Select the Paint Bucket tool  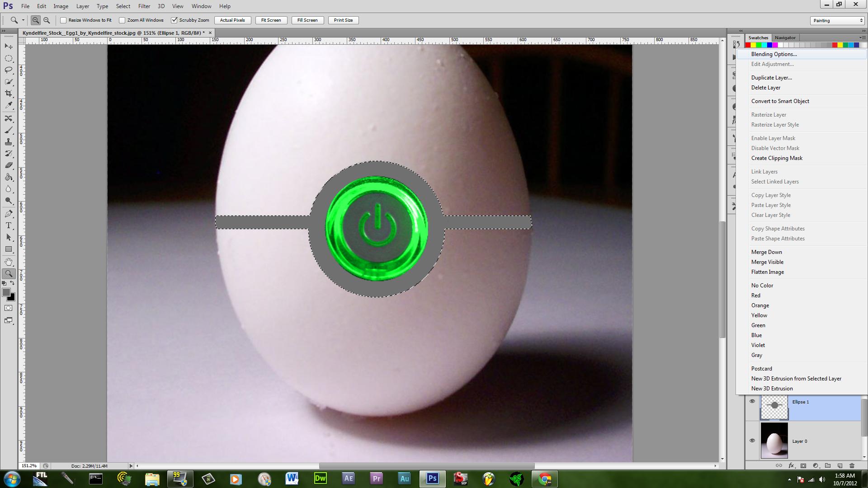(9, 177)
